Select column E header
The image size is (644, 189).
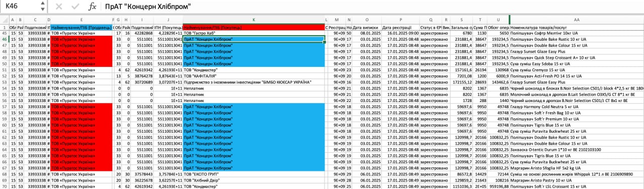pos(81,20)
